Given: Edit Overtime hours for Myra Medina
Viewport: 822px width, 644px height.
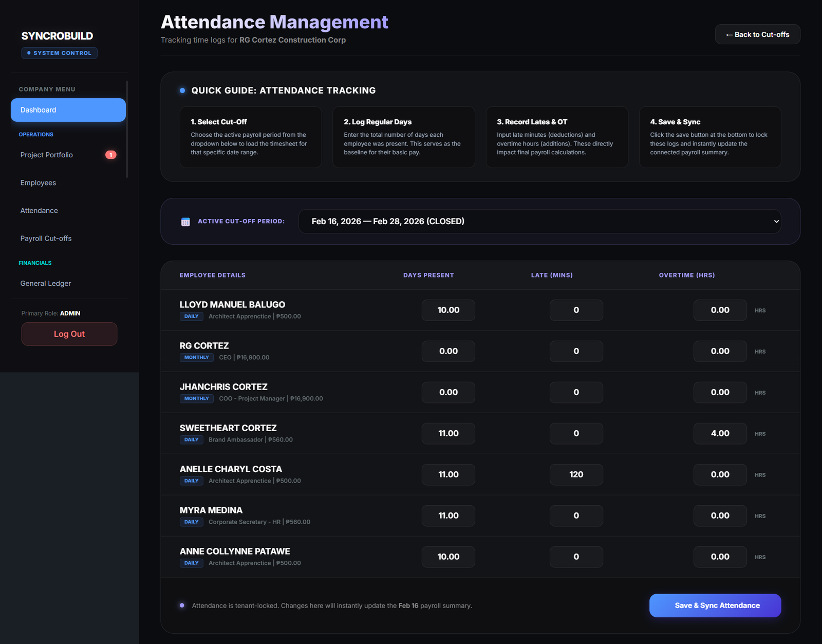Looking at the screenshot, I should (x=720, y=516).
